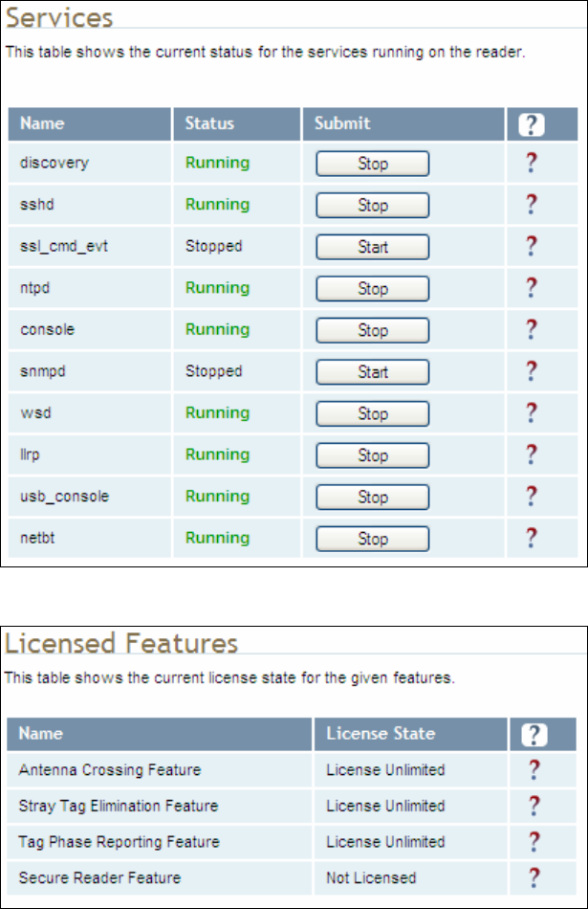Image resolution: width=588 pixels, height=909 pixels.
Task: Click Licensed Features header help icon
Action: (534, 735)
